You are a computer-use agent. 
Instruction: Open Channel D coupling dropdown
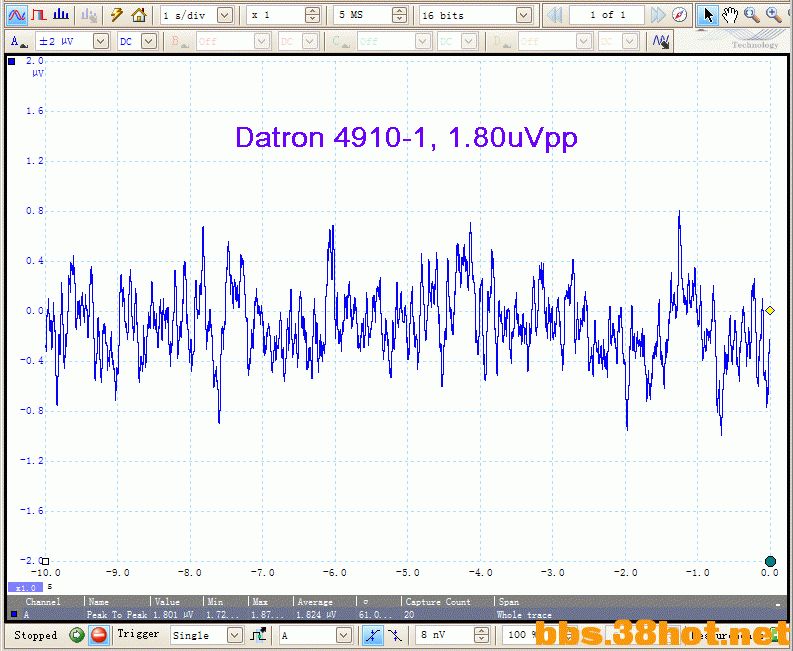pyautogui.click(x=630, y=41)
